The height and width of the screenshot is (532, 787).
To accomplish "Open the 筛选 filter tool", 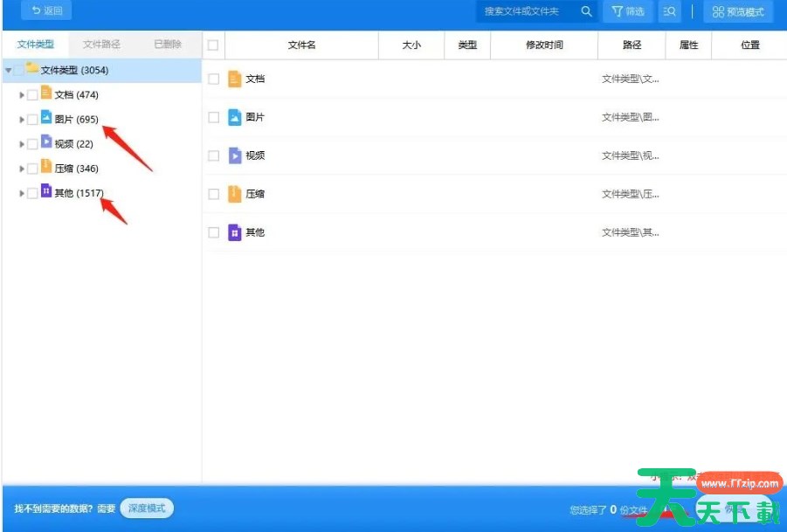I will pyautogui.click(x=627, y=11).
